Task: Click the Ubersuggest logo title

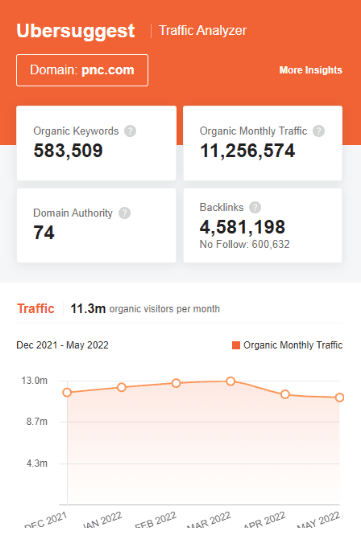Action: tap(76, 31)
